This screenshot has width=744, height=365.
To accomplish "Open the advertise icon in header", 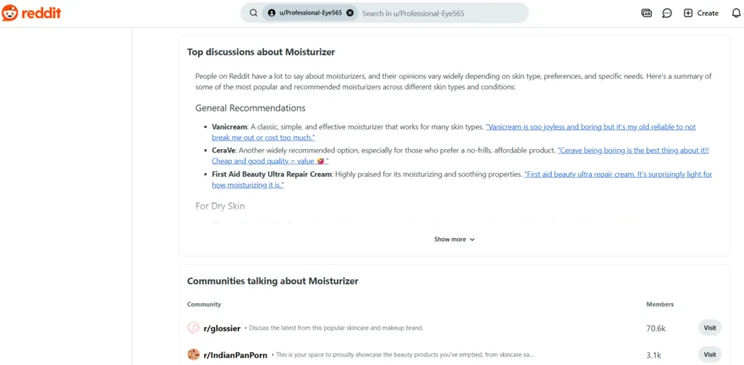I will [x=646, y=13].
